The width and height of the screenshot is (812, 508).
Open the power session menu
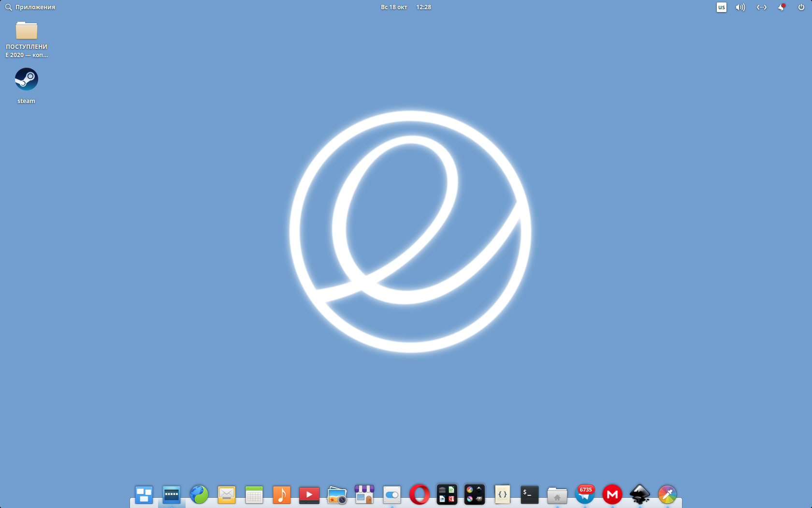[x=801, y=7]
